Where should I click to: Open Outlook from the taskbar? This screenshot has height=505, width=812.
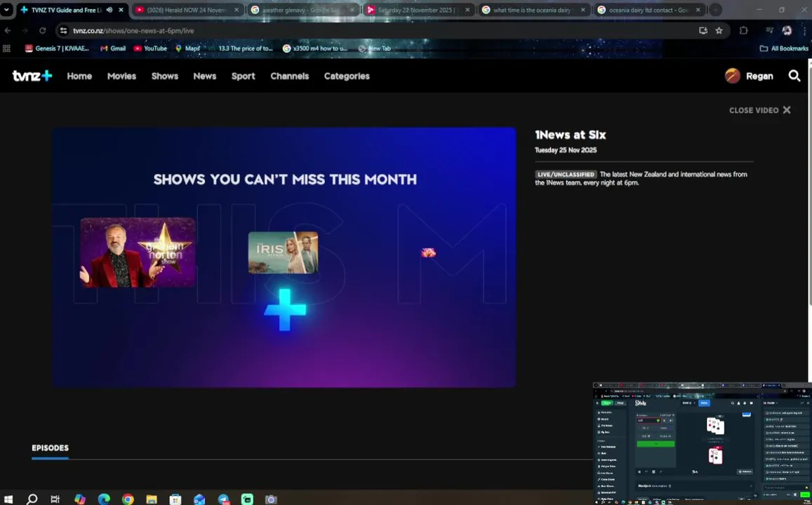[x=199, y=499]
